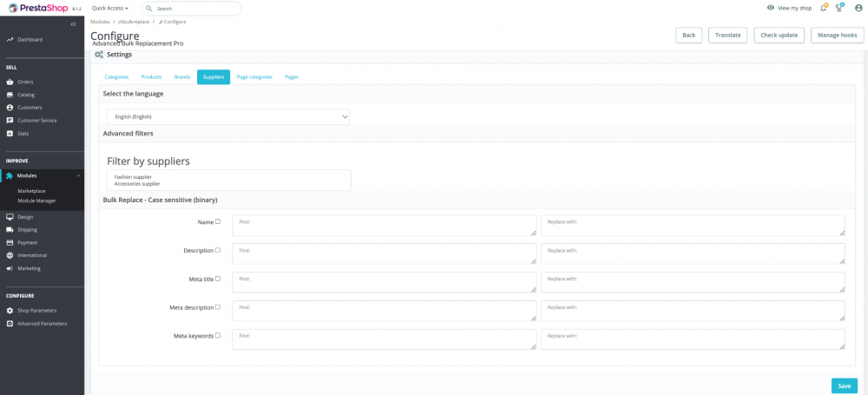Click the search magnifier icon

tap(149, 9)
